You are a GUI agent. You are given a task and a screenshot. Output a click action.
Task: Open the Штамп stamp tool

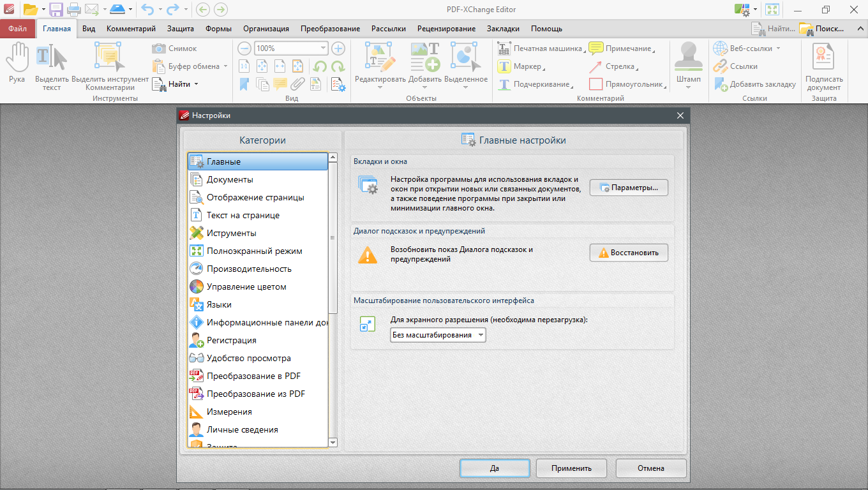coord(688,64)
